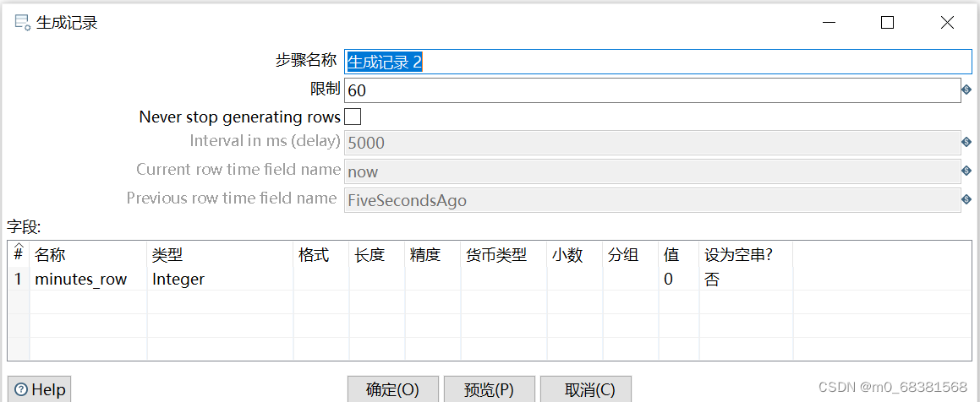
Task: Click the 步骤名称 input field
Action: 658,62
